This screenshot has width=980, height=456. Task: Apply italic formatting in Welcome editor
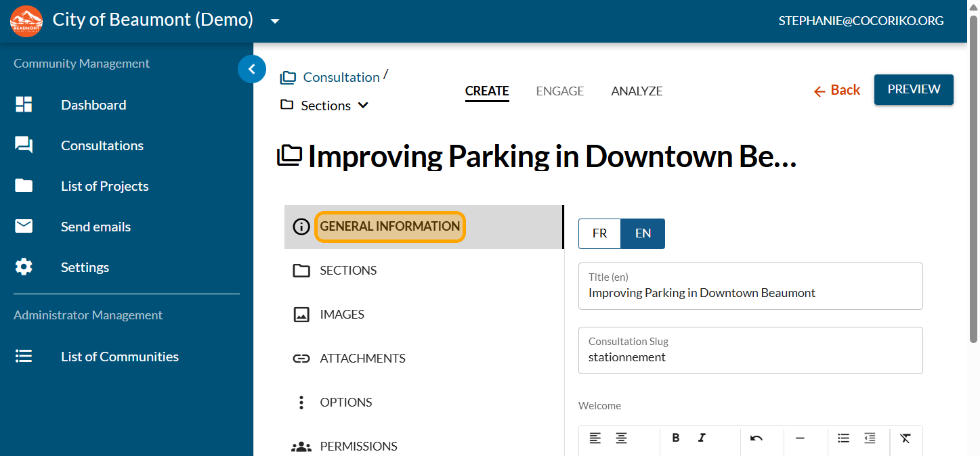[x=702, y=438]
